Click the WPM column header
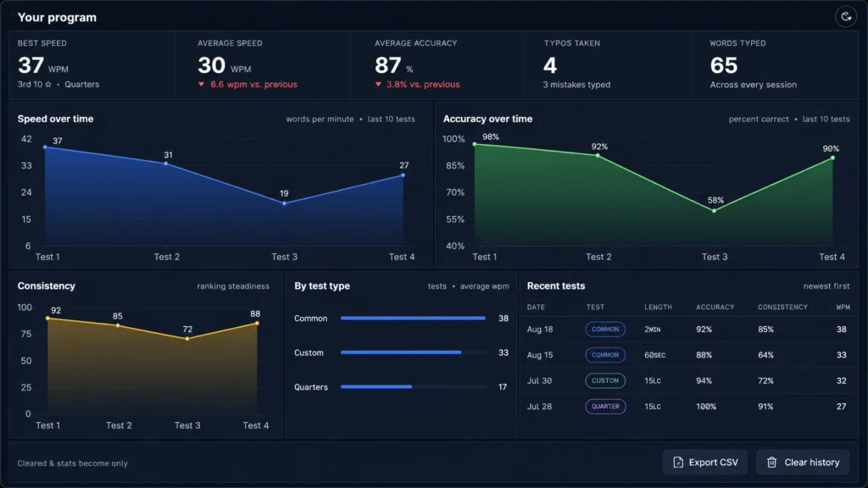This screenshot has width=868, height=488. click(x=843, y=307)
